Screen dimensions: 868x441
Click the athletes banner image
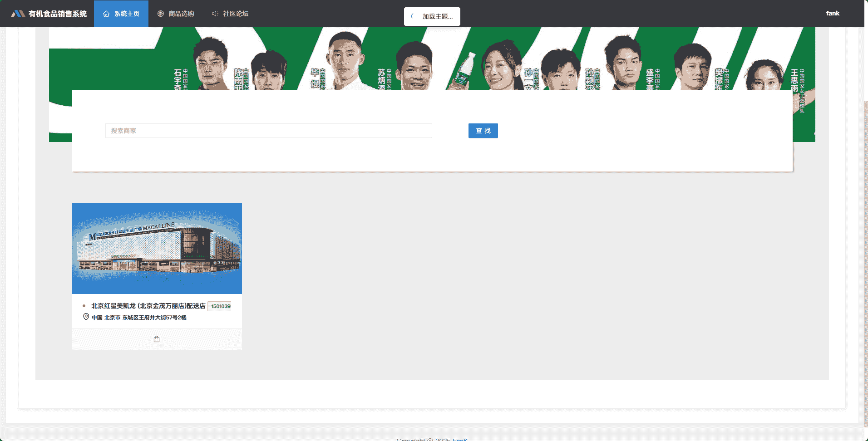(432, 58)
